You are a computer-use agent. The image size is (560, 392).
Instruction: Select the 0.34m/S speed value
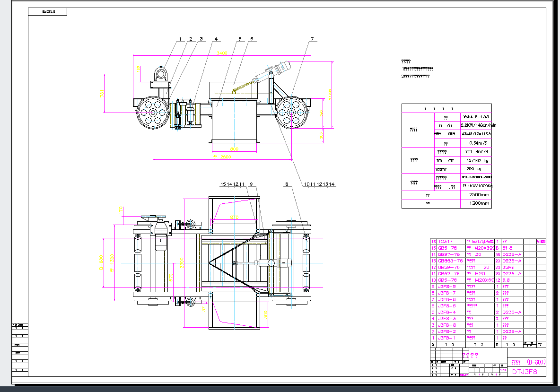click(x=476, y=143)
